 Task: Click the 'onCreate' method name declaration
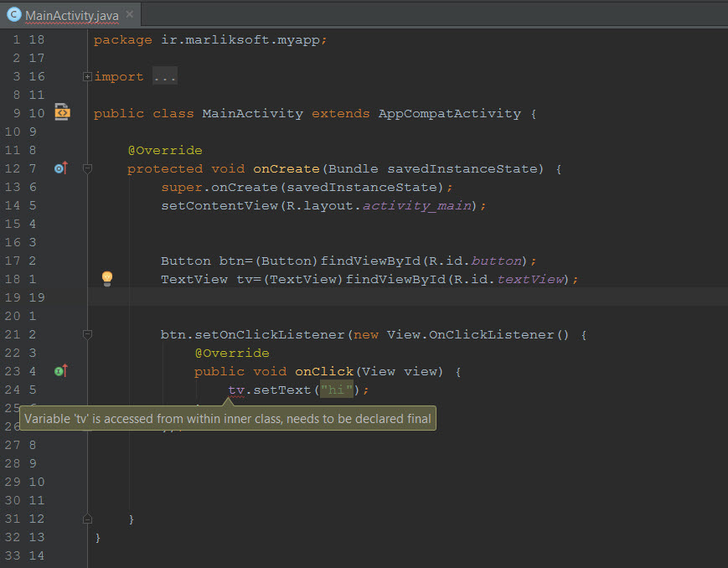coord(286,168)
